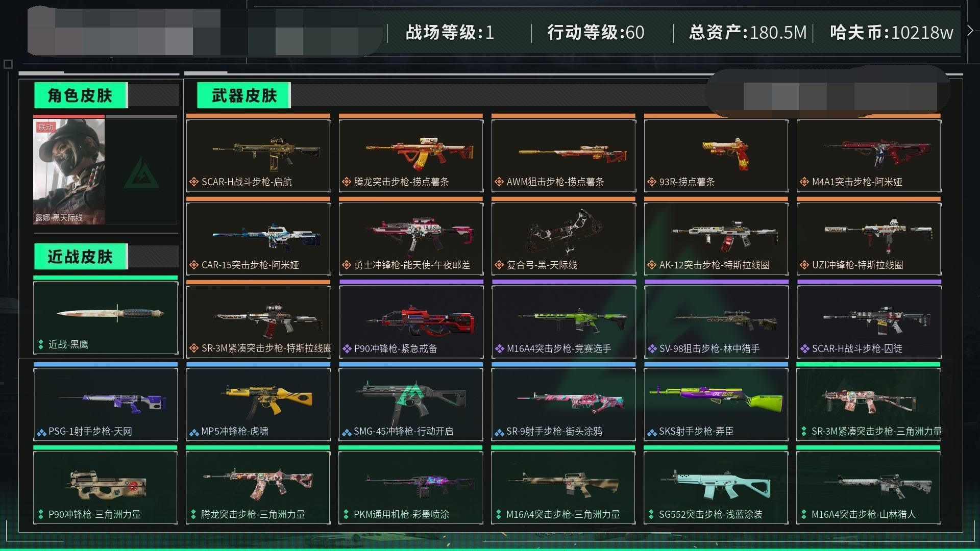Choose the PSG-1射手步枪-天网 skin card

[106, 405]
